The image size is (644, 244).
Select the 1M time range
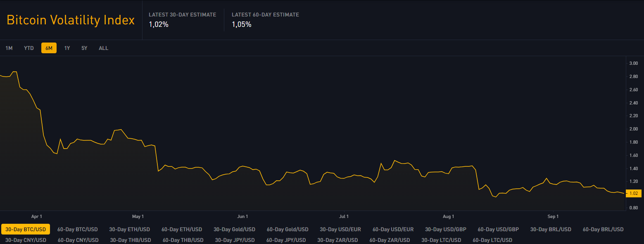tap(9, 48)
